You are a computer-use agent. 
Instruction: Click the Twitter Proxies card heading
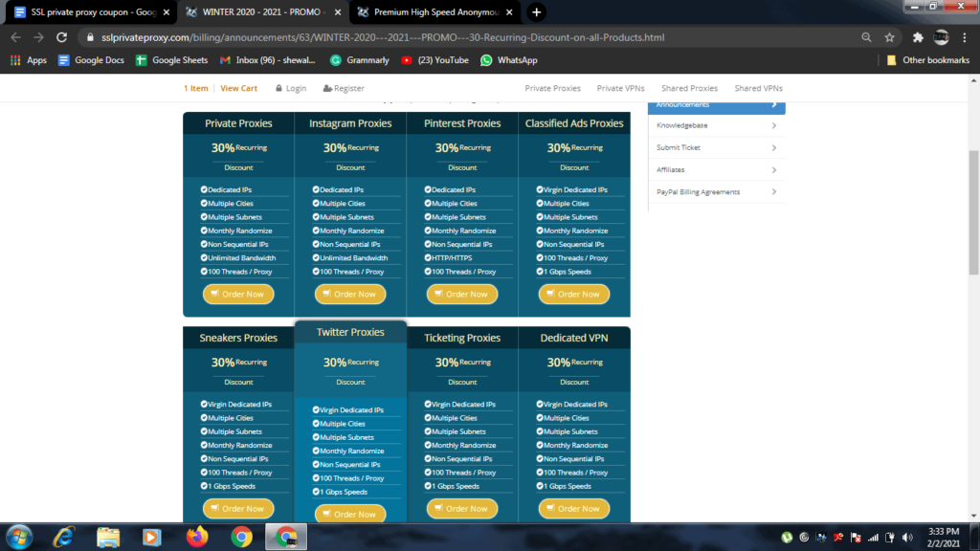coord(350,332)
